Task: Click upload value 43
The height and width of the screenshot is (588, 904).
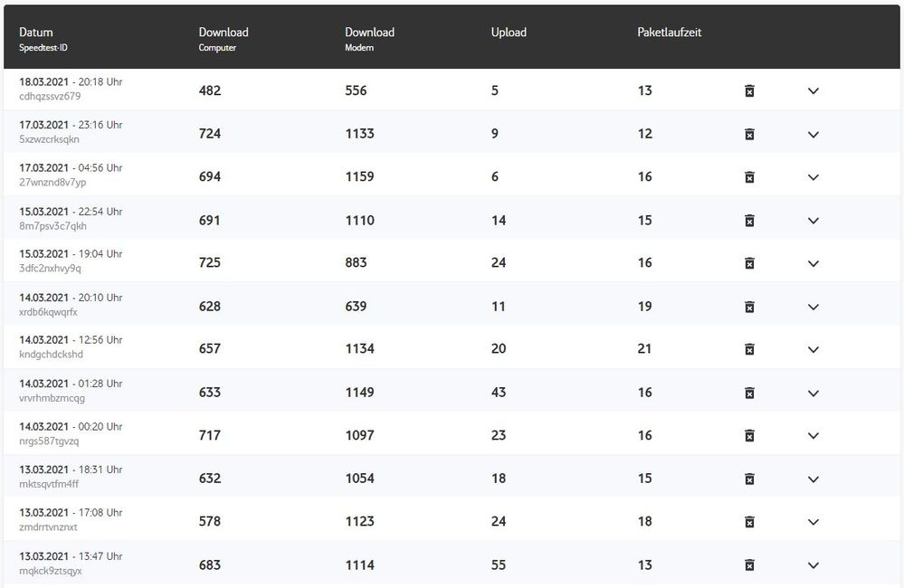Action: pyautogui.click(x=499, y=392)
